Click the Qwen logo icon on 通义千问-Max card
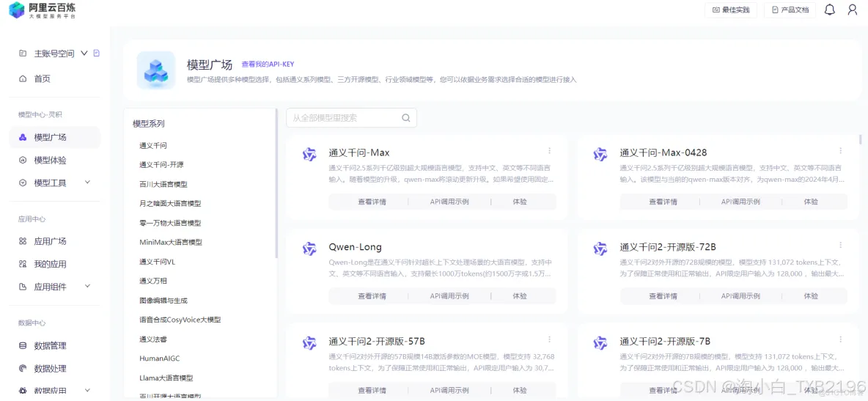The width and height of the screenshot is (868, 401). click(x=309, y=155)
